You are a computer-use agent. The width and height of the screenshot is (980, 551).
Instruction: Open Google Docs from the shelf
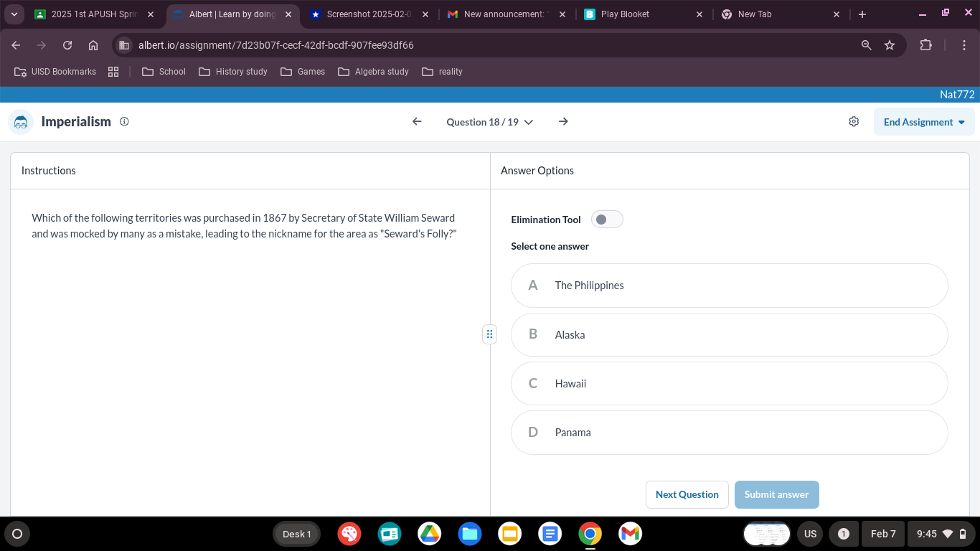click(x=550, y=533)
